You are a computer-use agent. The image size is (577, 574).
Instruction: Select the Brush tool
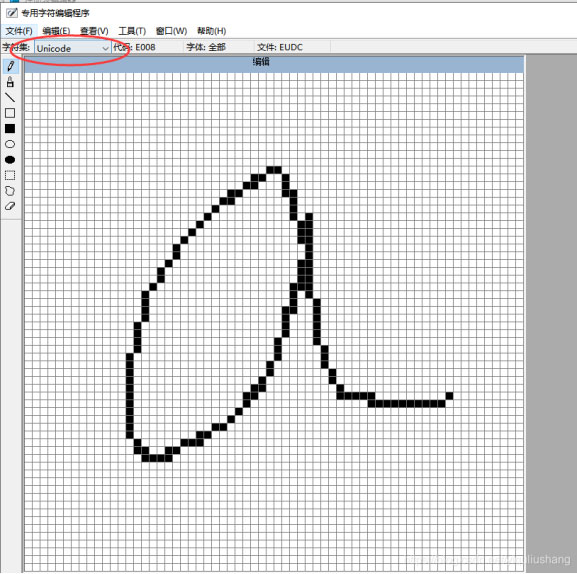10,82
